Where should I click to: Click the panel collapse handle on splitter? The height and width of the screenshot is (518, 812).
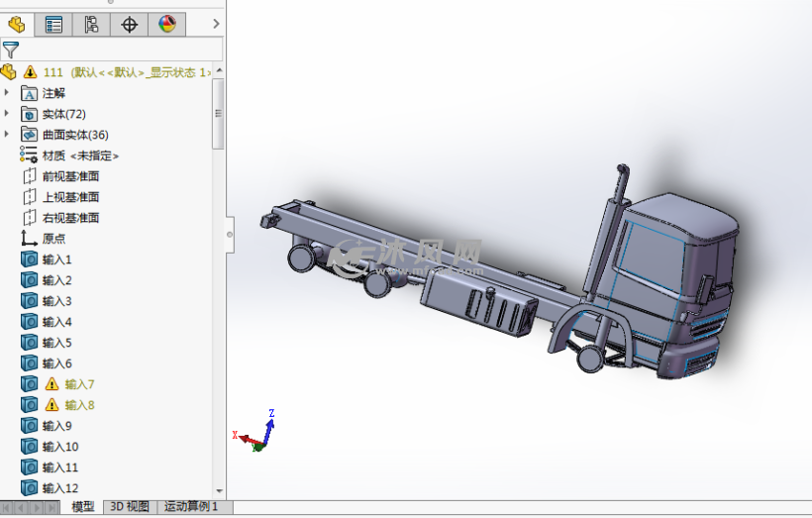[230, 236]
